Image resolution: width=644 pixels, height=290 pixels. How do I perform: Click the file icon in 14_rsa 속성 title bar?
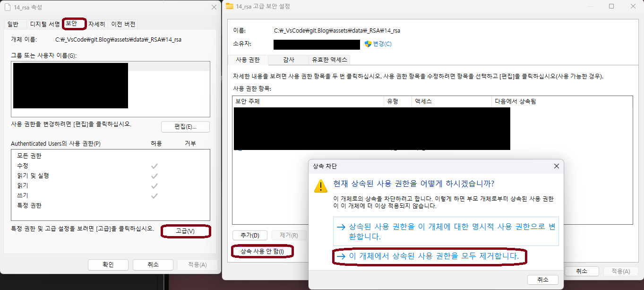pos(7,7)
